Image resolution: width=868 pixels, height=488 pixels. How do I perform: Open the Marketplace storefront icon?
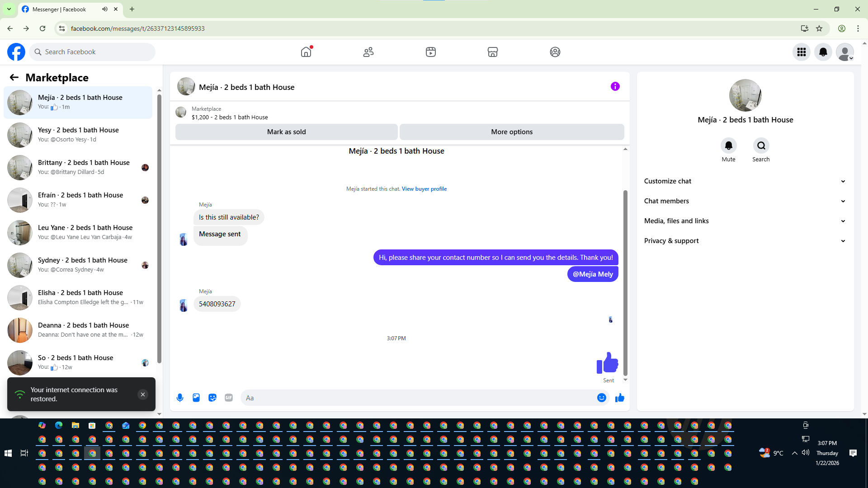point(493,52)
